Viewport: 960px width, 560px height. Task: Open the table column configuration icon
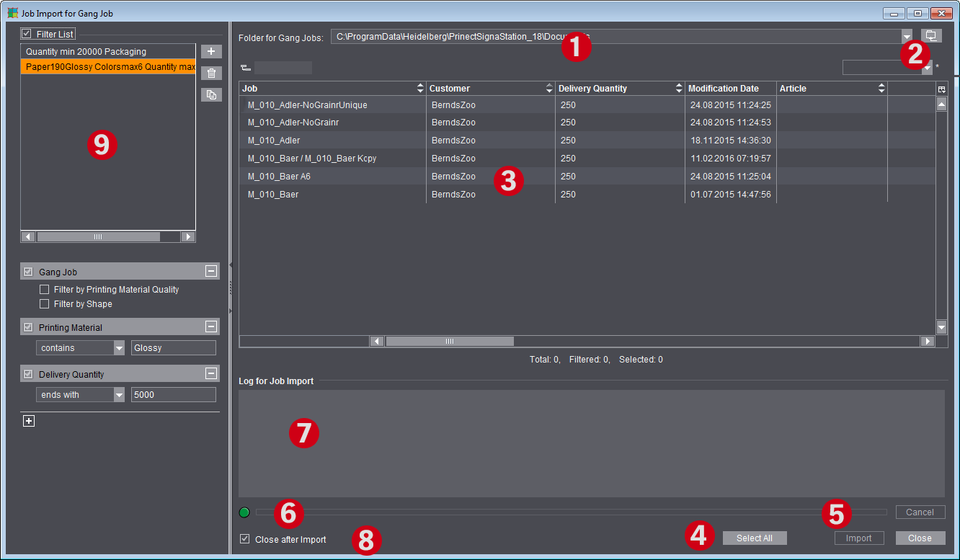(941, 89)
